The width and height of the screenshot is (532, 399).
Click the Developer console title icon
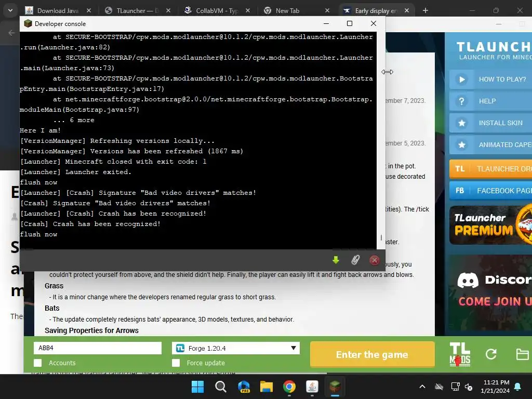28,23
